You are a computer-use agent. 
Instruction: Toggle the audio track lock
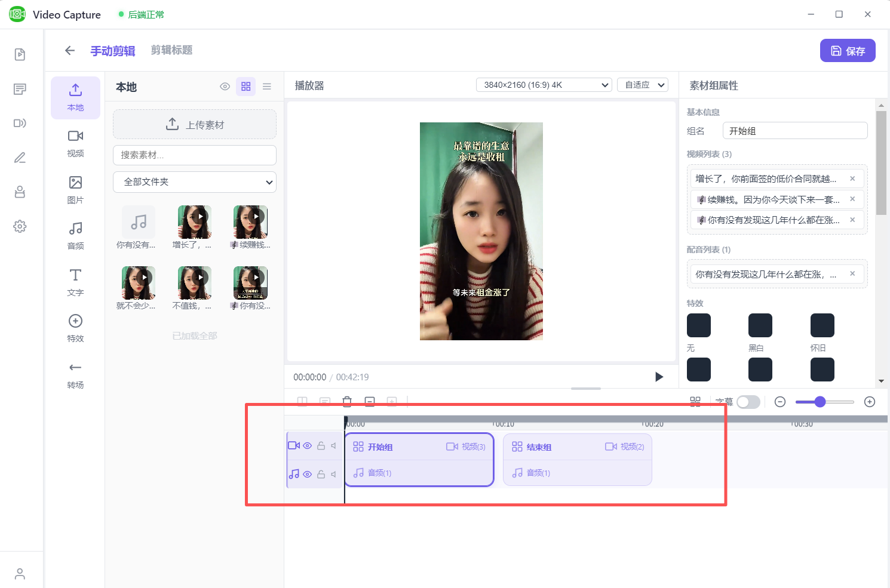tap(321, 475)
